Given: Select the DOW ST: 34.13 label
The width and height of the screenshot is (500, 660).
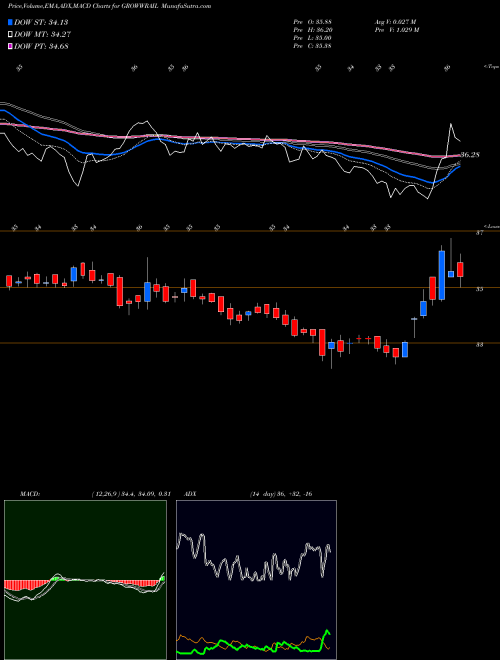Looking at the screenshot, I should [41, 22].
